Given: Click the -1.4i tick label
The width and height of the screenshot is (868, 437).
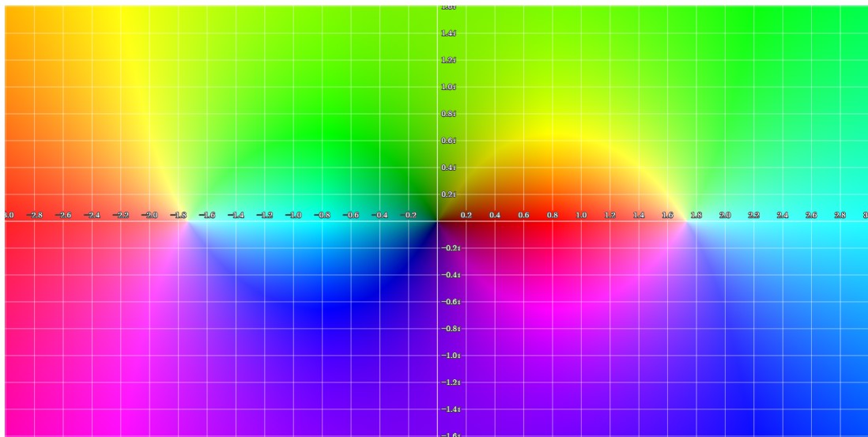Looking at the screenshot, I should click(x=450, y=409).
